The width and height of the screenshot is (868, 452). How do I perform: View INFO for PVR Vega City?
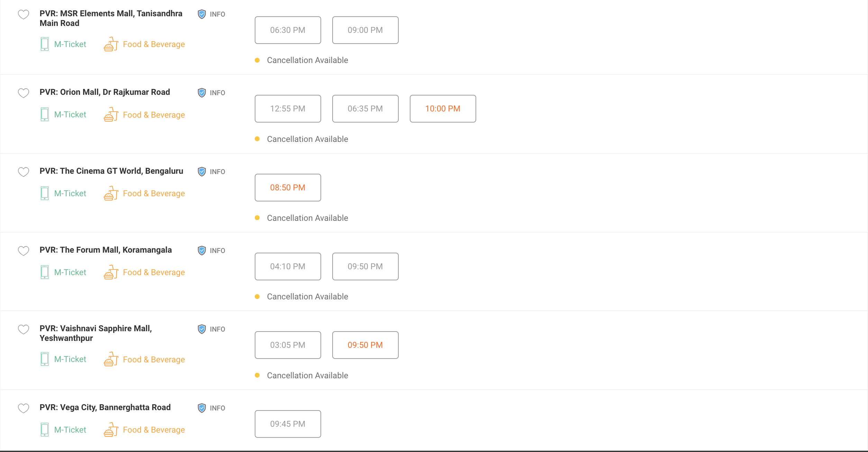211,408
